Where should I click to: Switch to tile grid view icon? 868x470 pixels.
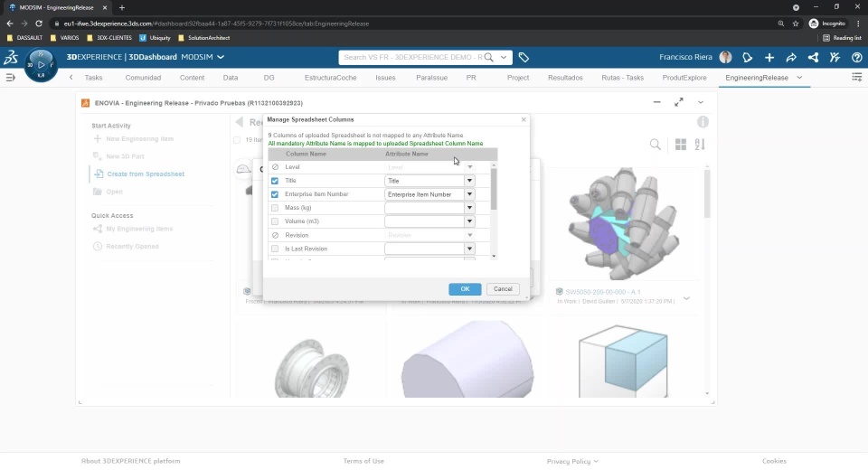(x=680, y=145)
